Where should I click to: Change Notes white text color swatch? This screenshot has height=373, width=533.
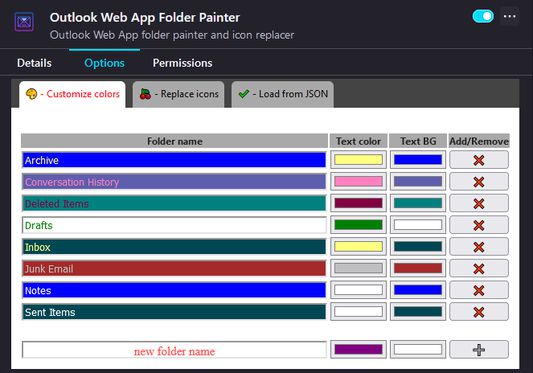tap(358, 290)
